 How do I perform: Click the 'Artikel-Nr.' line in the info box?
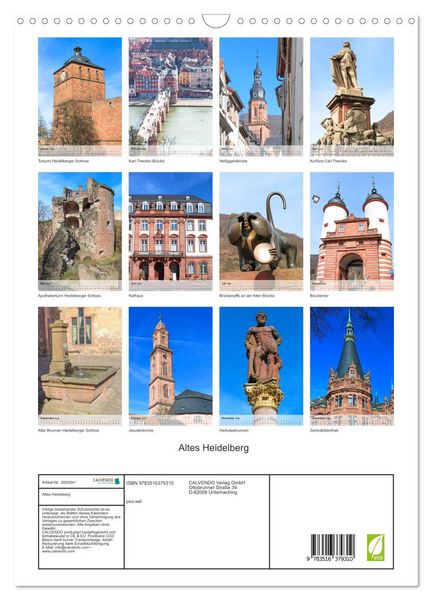[59, 483]
